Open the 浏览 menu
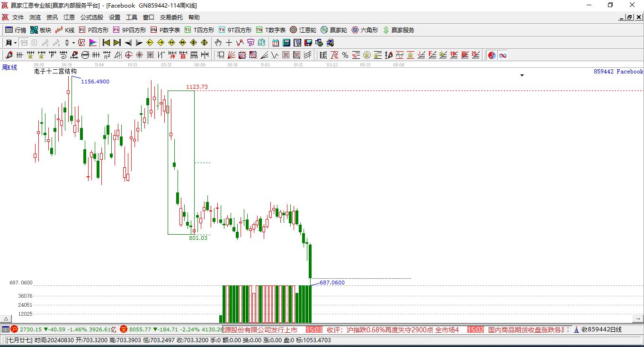644x347 pixels. [35, 18]
